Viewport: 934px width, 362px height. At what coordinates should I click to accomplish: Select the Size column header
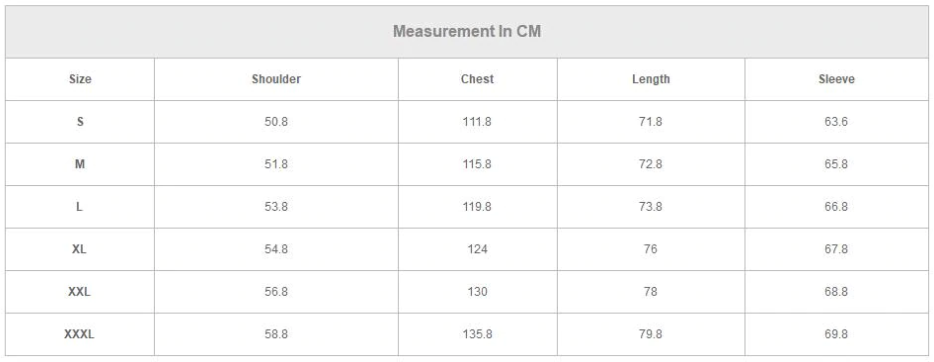pyautogui.click(x=80, y=79)
